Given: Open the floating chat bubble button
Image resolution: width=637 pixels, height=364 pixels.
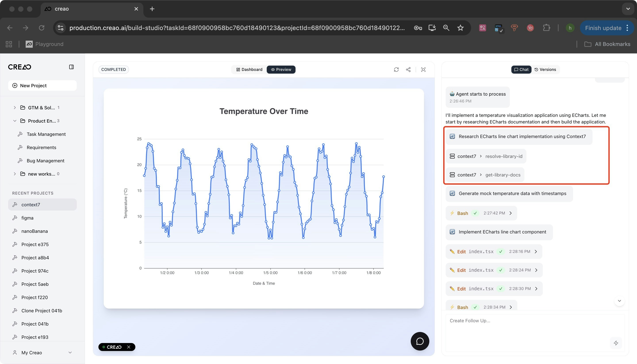Looking at the screenshot, I should coord(420,341).
